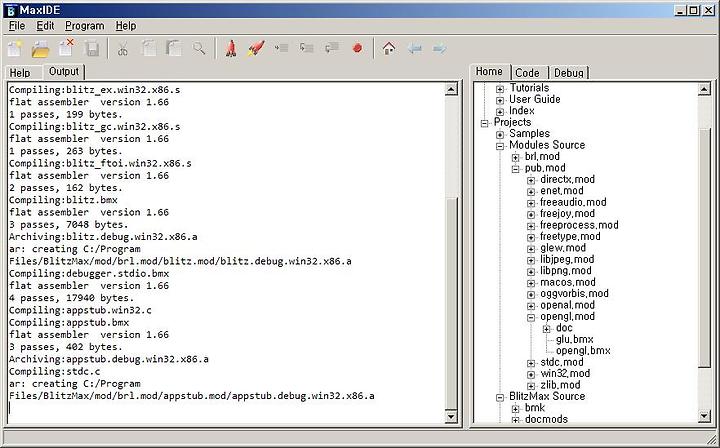Collapse the pub.mod node
This screenshot has width=720, height=448.
(516, 169)
